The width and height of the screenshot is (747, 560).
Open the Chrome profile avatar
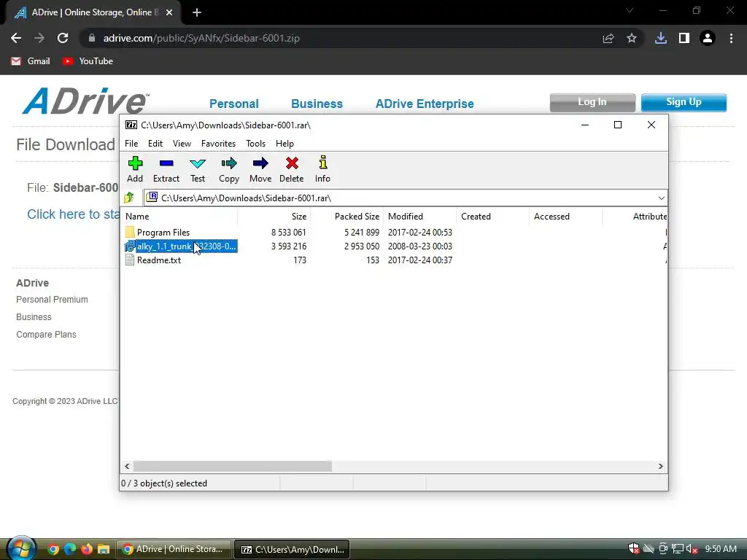pos(708,38)
